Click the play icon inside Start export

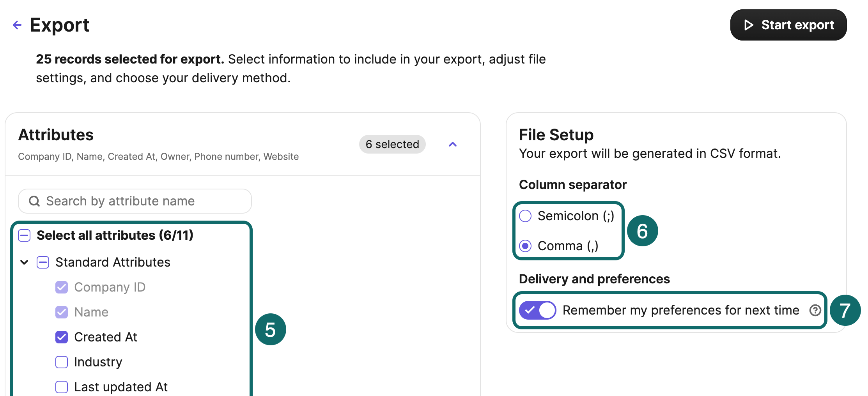[x=748, y=25]
